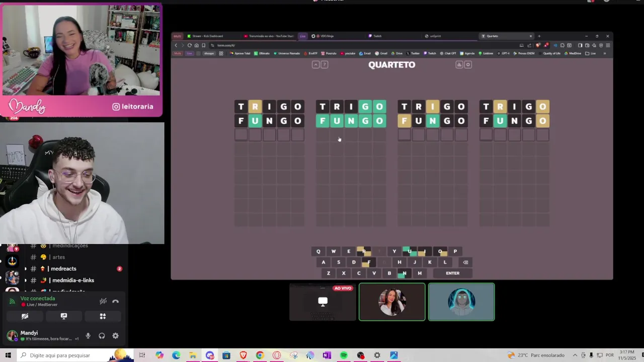Open the youtube bookmark
The width and height of the screenshot is (644, 362).
[348, 53]
